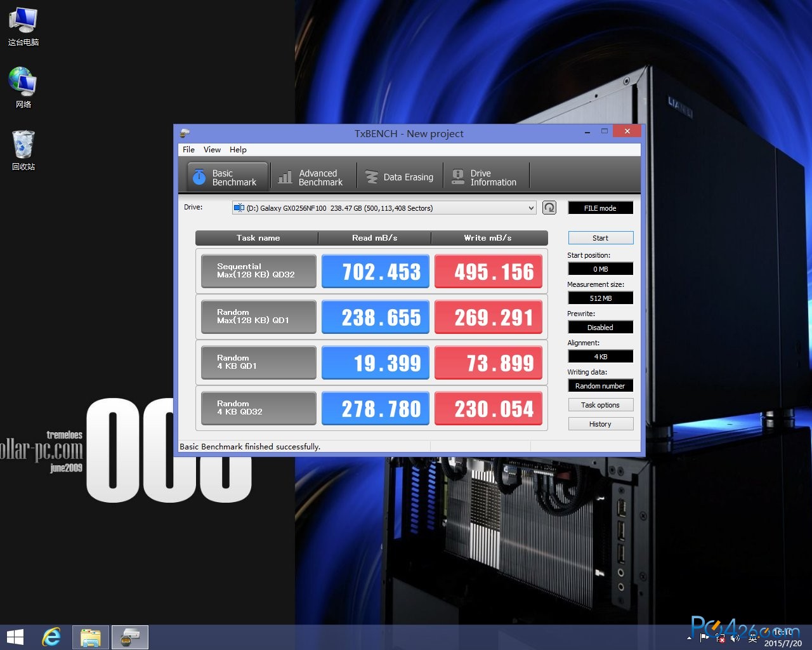Viewport: 812px width, 650px height.
Task: Click the Basic Benchmark stopwatch icon
Action: (x=199, y=176)
